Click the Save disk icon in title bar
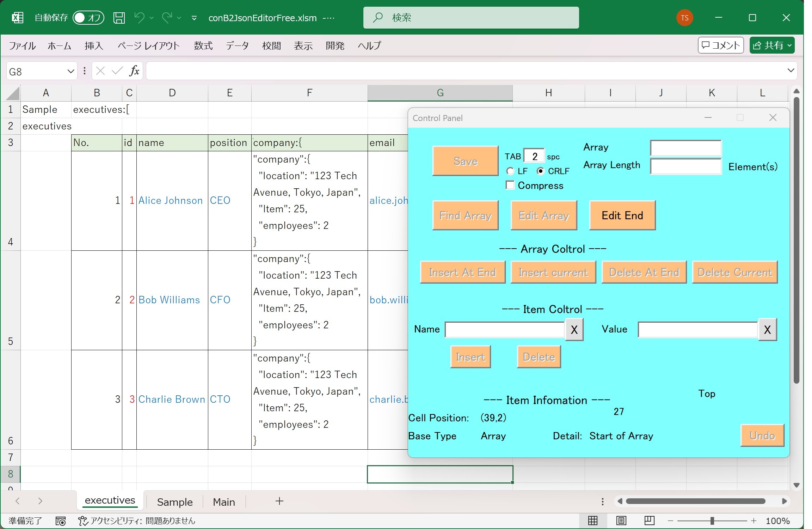812x529 pixels. pos(119,18)
